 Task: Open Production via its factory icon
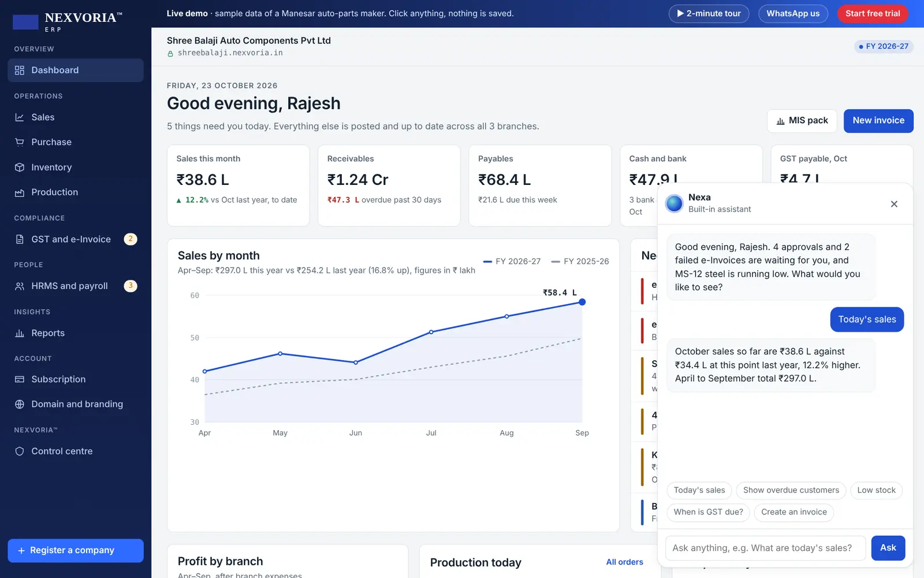(x=20, y=192)
